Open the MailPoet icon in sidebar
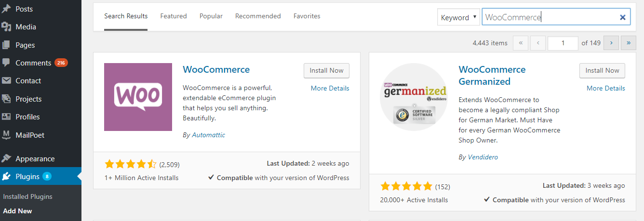This screenshot has height=221, width=644. coord(6,135)
